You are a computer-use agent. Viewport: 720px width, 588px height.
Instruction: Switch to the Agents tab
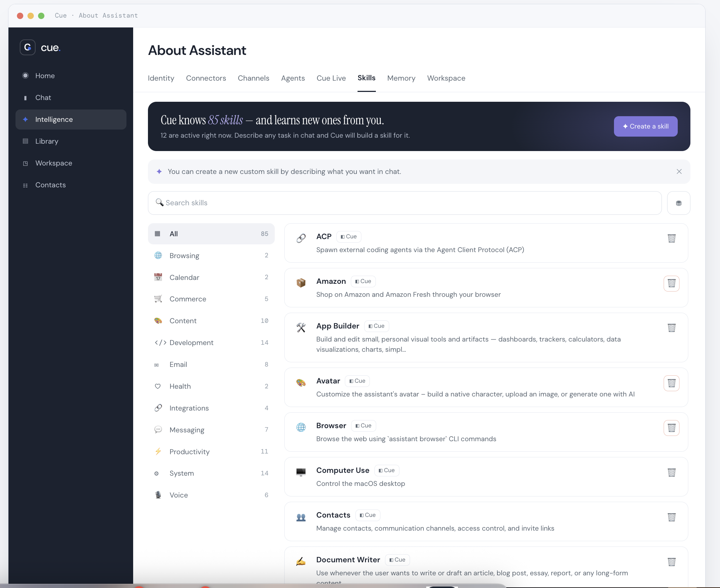pos(293,78)
